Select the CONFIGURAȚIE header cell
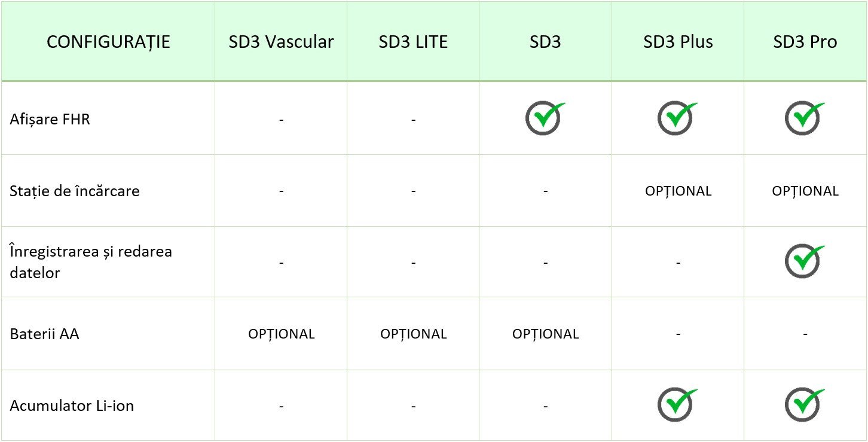This screenshot has height=442, width=868. pos(108,42)
